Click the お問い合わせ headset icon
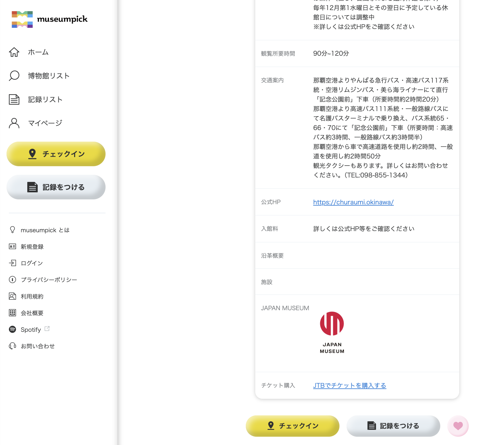The height and width of the screenshot is (445, 504). [12, 346]
